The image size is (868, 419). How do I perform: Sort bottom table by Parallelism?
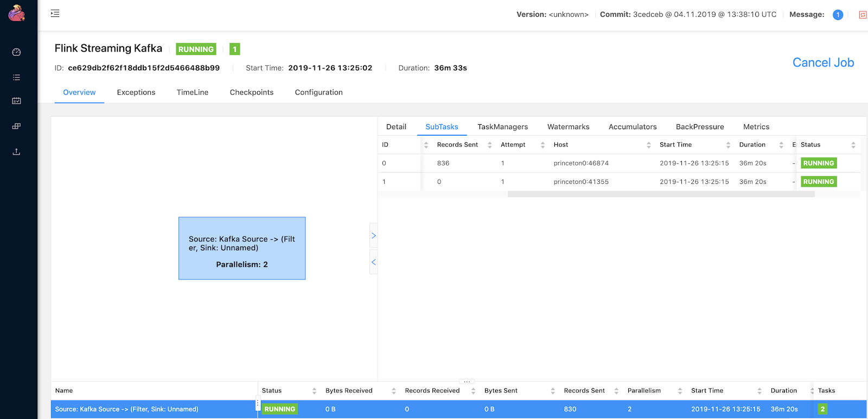pos(680,391)
